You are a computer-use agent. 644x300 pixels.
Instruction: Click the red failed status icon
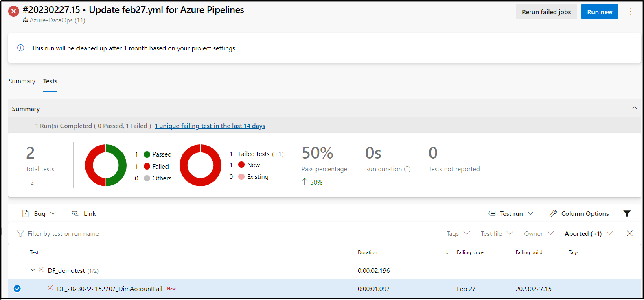point(13,11)
